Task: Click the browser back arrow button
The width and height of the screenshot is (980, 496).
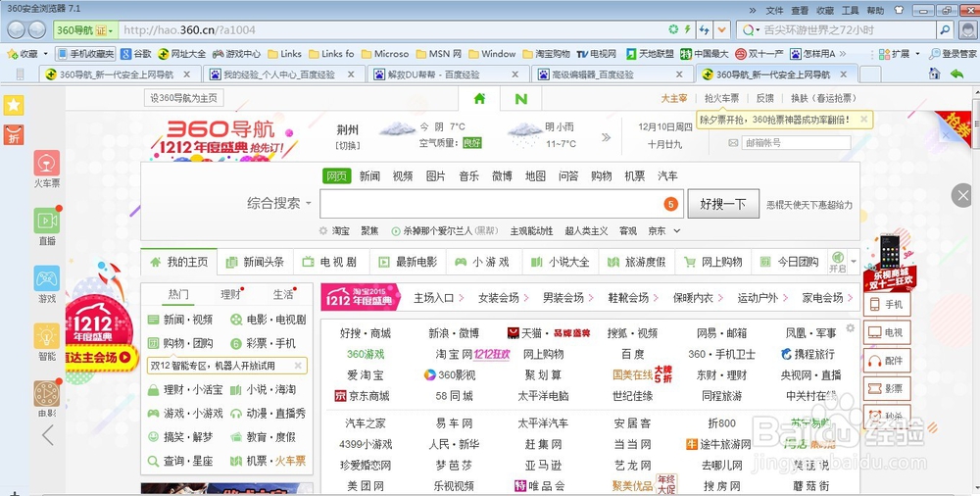Action: click(x=16, y=30)
